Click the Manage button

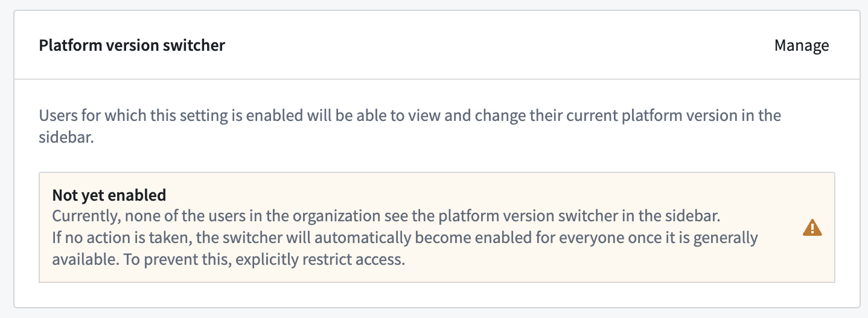point(801,45)
